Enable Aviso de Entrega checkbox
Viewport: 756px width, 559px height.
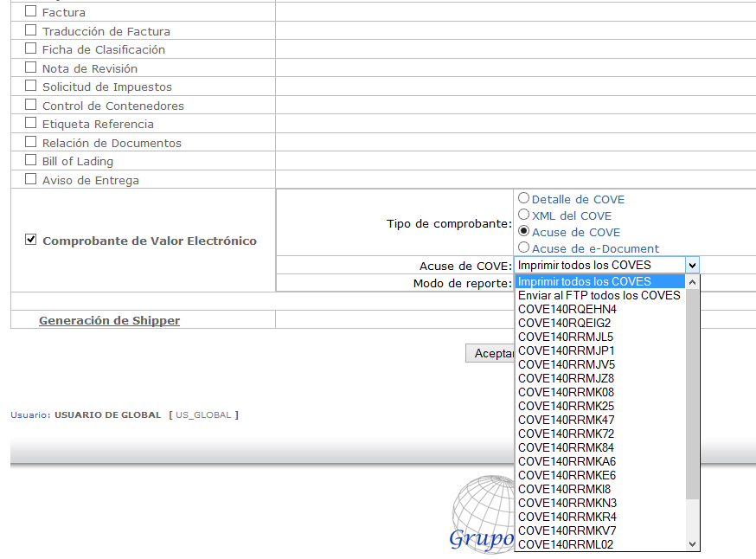point(30,179)
